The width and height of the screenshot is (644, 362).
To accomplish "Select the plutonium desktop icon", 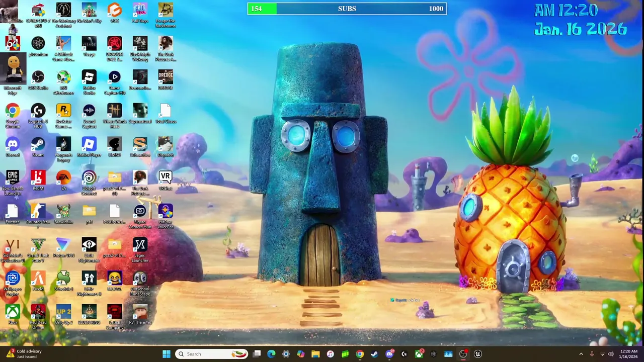I will point(38,47).
